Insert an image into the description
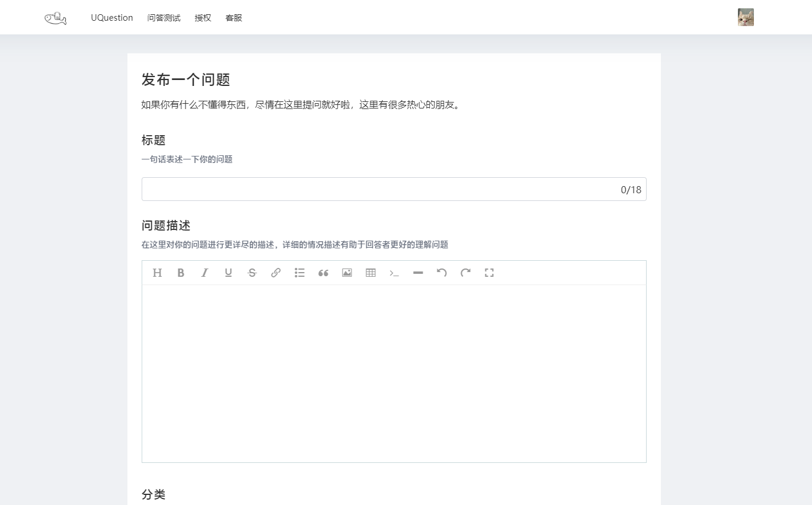812x505 pixels. click(347, 273)
